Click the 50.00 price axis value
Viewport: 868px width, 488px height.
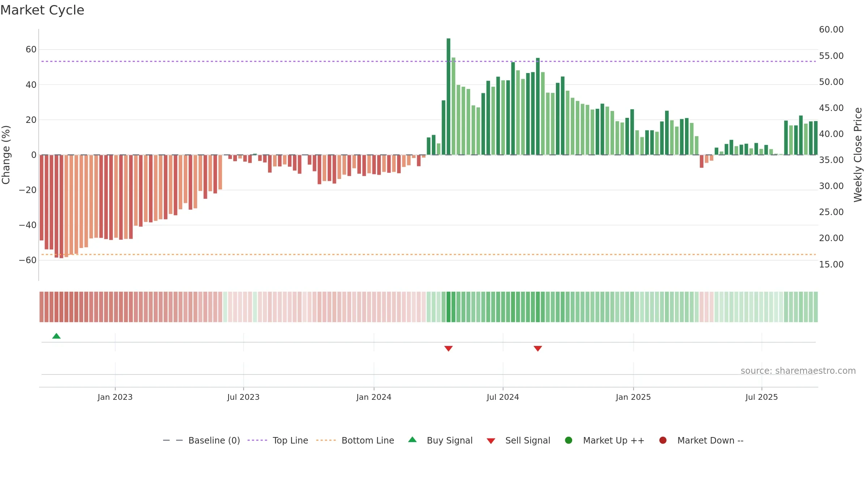point(831,82)
